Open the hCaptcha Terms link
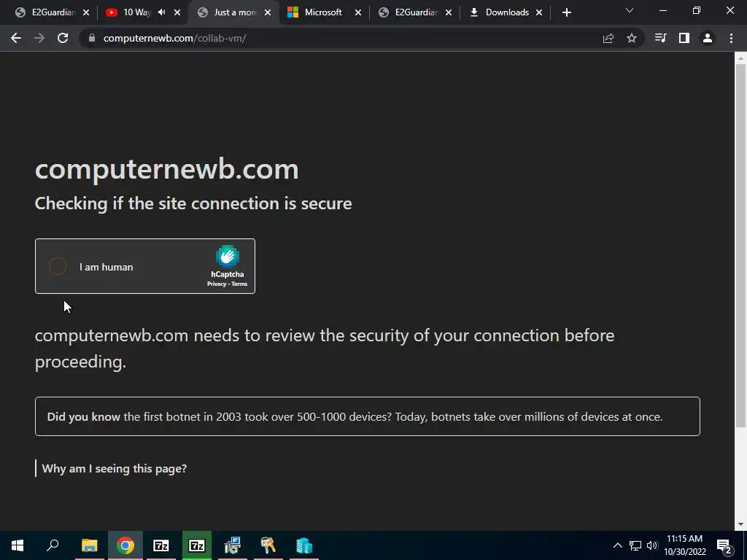 point(239,284)
